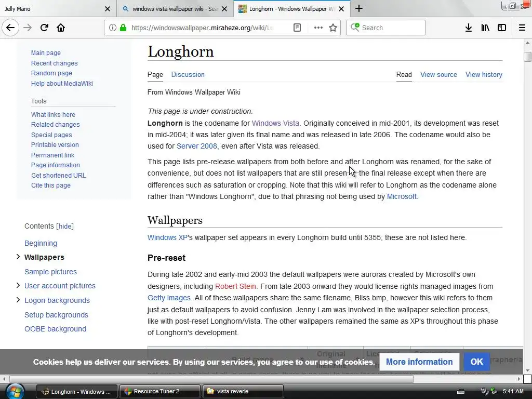The height and width of the screenshot is (399, 532).
Task: Open View history tab
Action: tap(484, 75)
